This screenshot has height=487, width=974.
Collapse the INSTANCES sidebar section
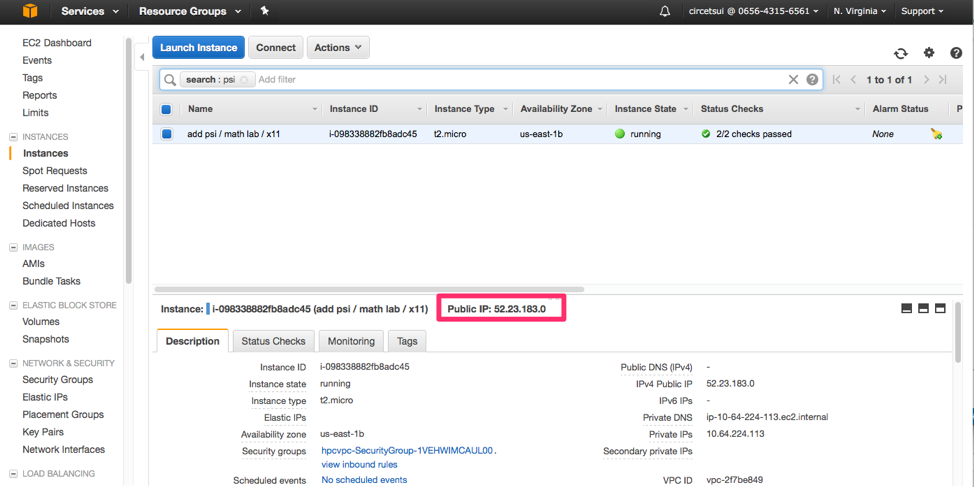click(14, 137)
